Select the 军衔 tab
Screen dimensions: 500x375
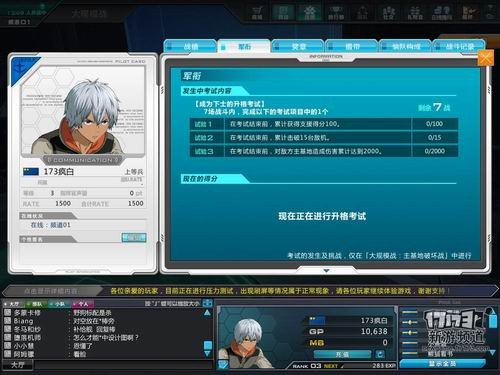pyautogui.click(x=244, y=47)
